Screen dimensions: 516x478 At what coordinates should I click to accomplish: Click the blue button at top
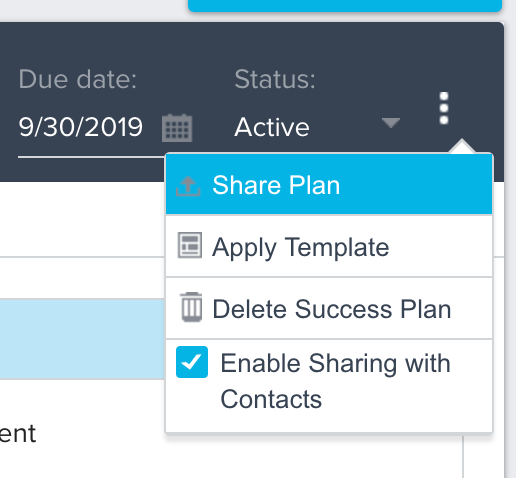click(345, 6)
